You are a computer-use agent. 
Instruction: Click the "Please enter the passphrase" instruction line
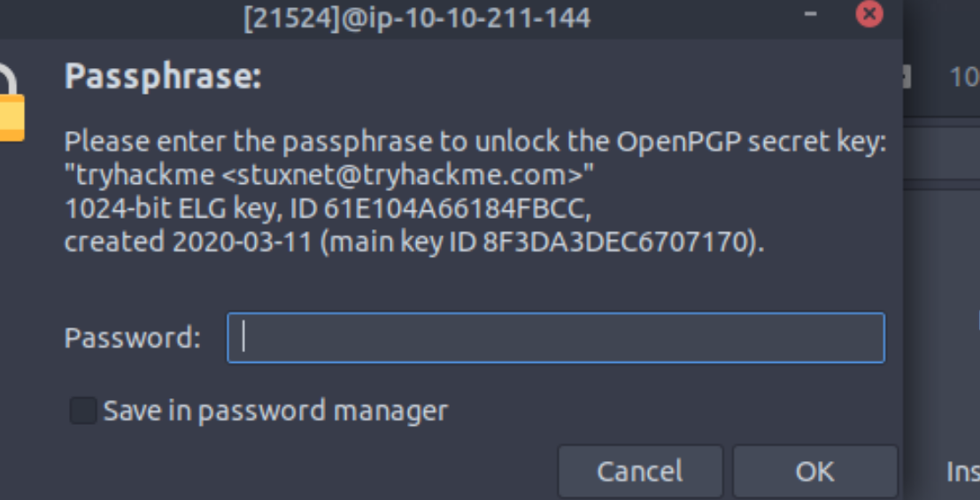tap(475, 142)
